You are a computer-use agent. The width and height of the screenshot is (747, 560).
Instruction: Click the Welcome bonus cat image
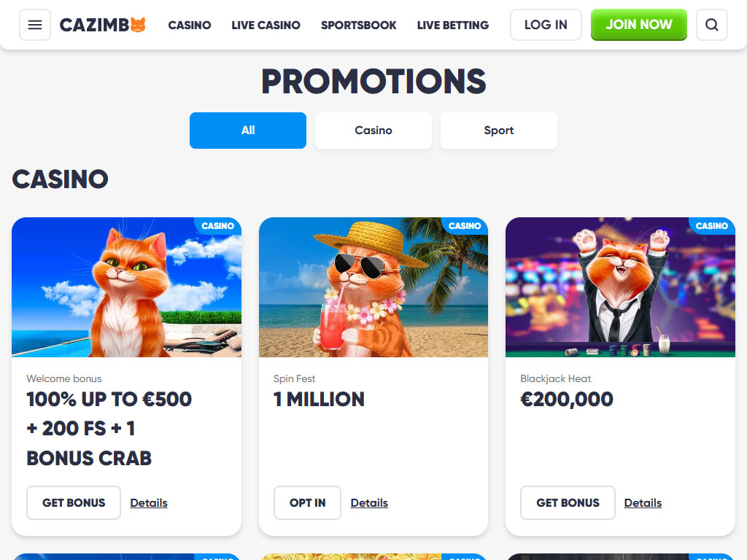pyautogui.click(x=127, y=287)
